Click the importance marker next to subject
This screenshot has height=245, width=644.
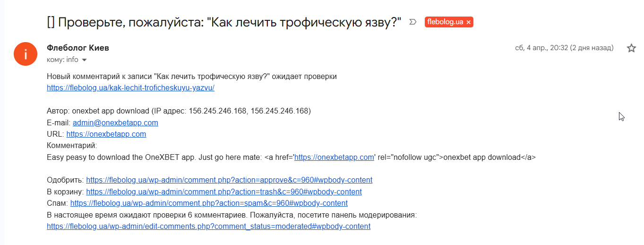[x=412, y=22]
